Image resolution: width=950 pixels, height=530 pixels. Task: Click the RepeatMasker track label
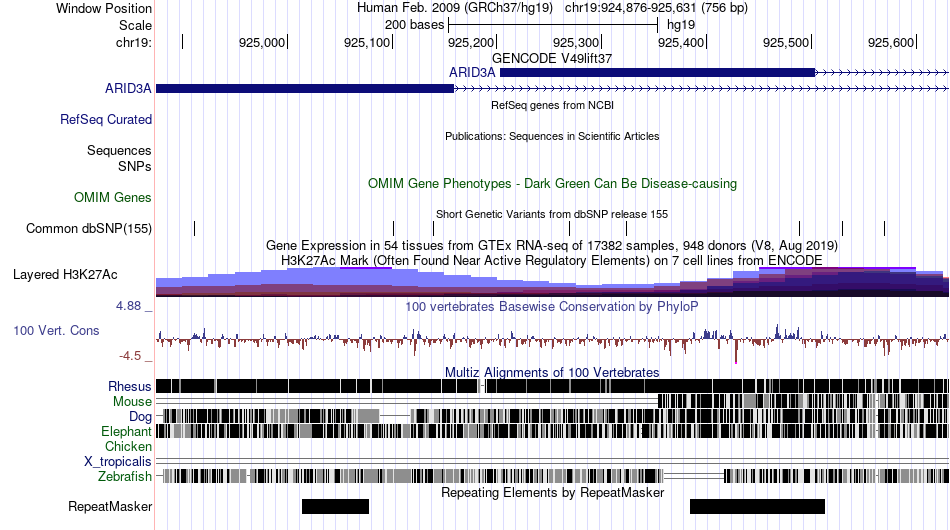pyautogui.click(x=110, y=506)
